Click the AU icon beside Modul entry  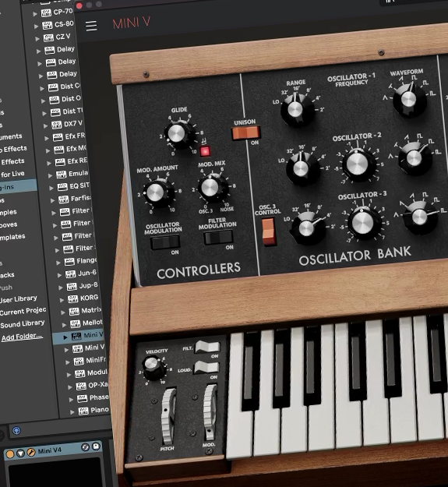coord(79,373)
